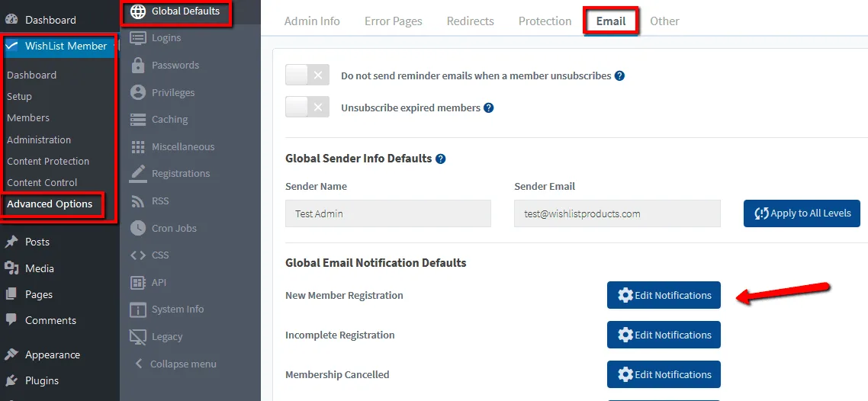Collapse the WishList sidebar menu

tap(176, 364)
